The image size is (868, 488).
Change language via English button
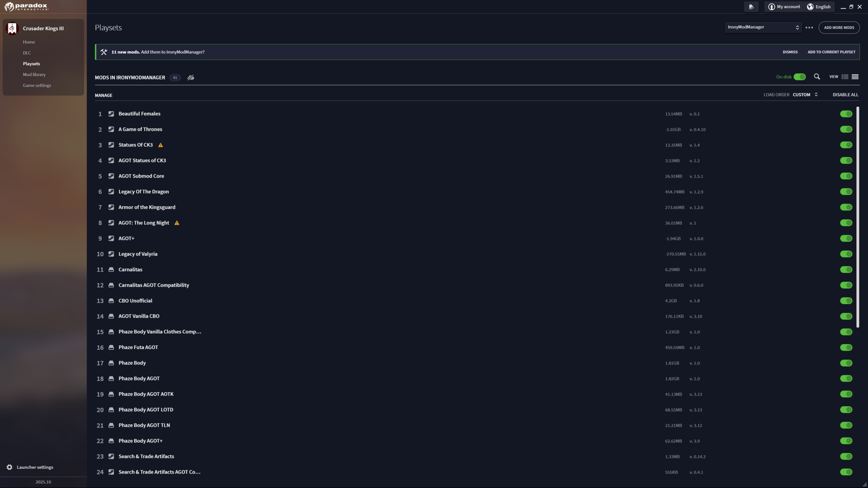(x=819, y=7)
